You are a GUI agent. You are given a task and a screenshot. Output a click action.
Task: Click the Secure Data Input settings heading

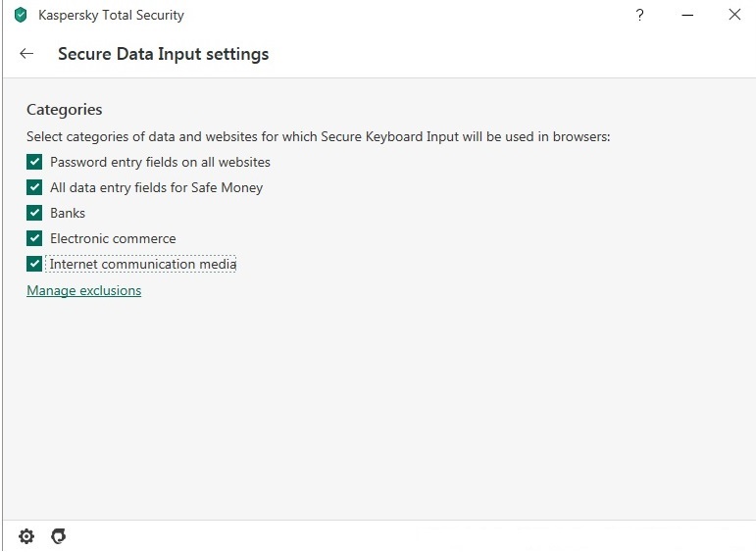[164, 54]
